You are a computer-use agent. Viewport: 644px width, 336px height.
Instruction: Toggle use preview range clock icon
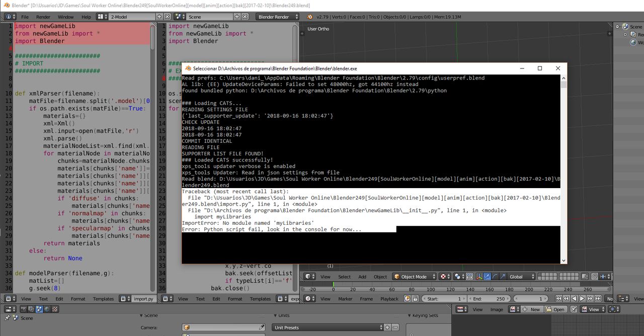coord(407,298)
